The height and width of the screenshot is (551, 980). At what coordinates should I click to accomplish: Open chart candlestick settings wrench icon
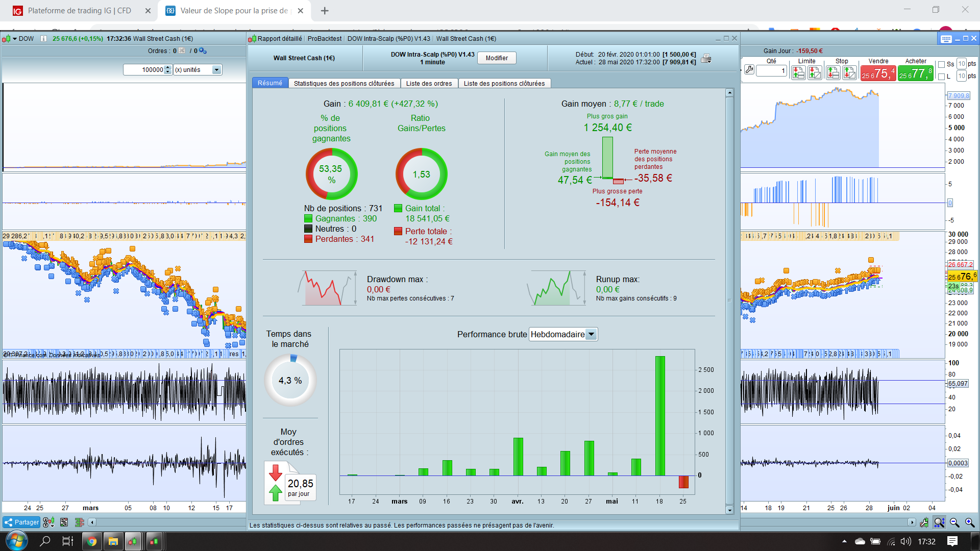pos(924,522)
